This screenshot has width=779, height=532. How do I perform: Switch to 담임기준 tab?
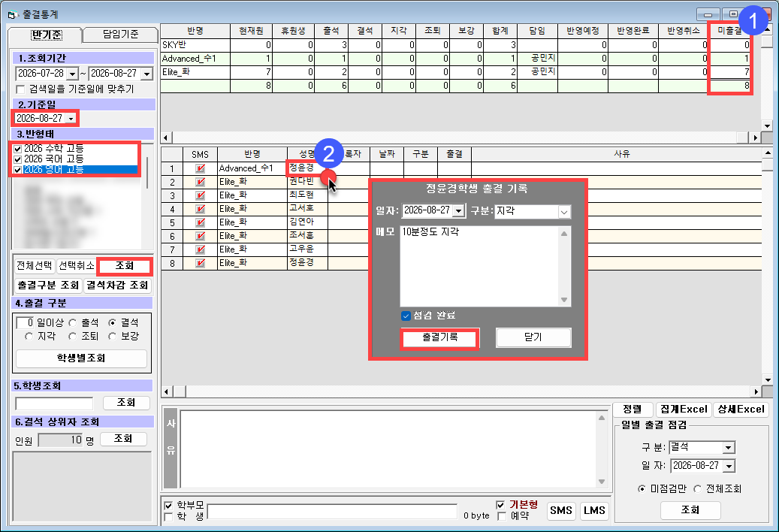pyautogui.click(x=120, y=35)
